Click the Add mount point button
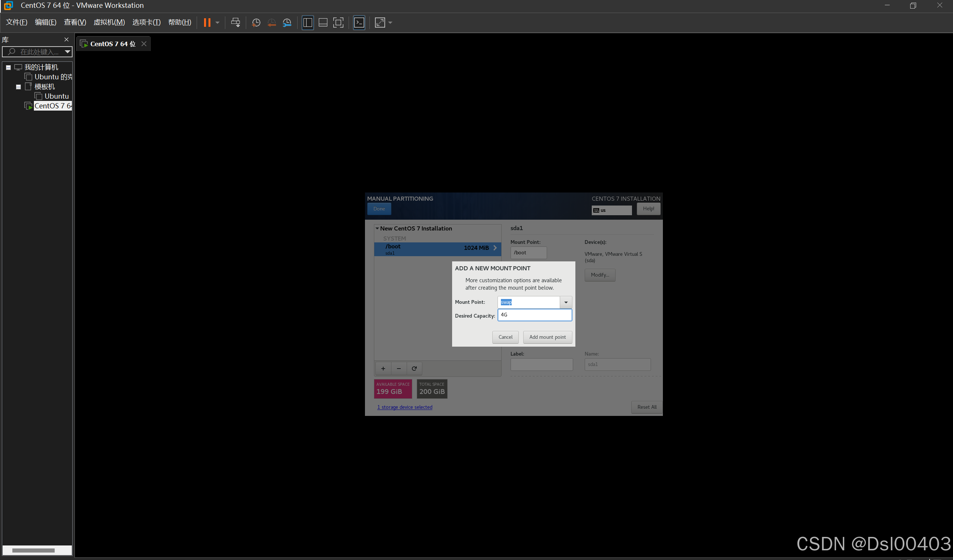This screenshot has width=953, height=560. 547,337
